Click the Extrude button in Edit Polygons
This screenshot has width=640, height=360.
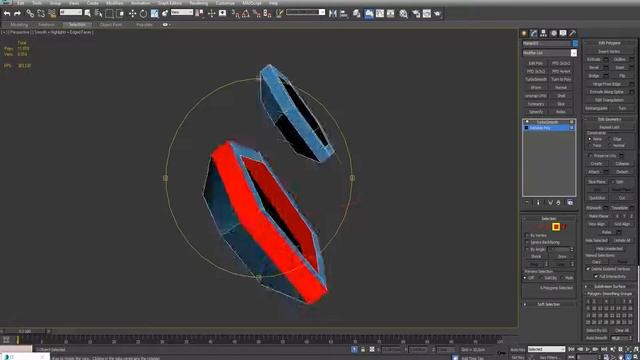point(594,60)
